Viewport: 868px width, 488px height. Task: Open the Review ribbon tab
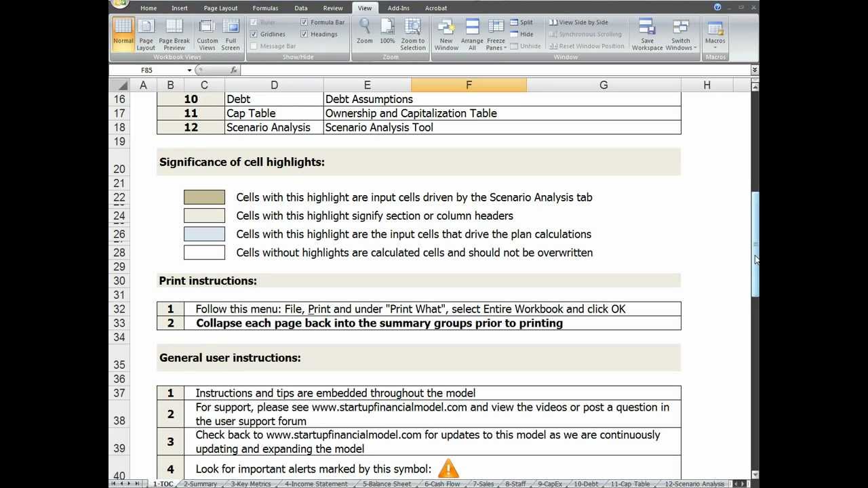[x=333, y=8]
